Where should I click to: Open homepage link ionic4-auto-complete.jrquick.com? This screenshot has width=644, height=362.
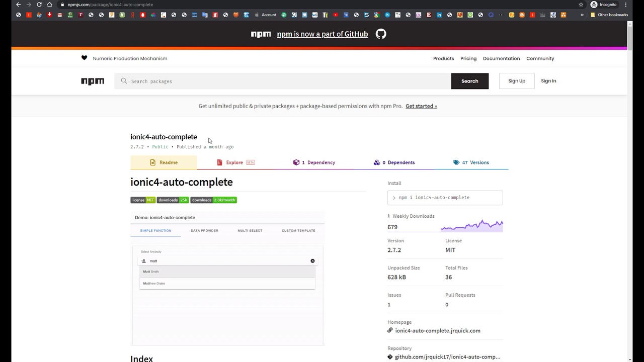click(438, 331)
